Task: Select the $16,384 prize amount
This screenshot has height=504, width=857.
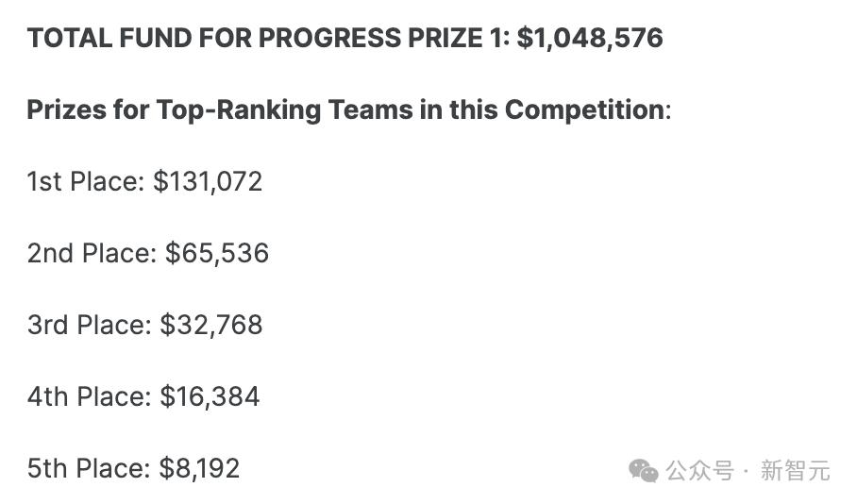Action: click(210, 396)
